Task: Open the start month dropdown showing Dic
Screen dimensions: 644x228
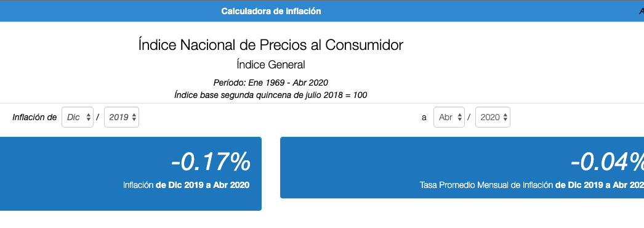Action: [x=78, y=117]
